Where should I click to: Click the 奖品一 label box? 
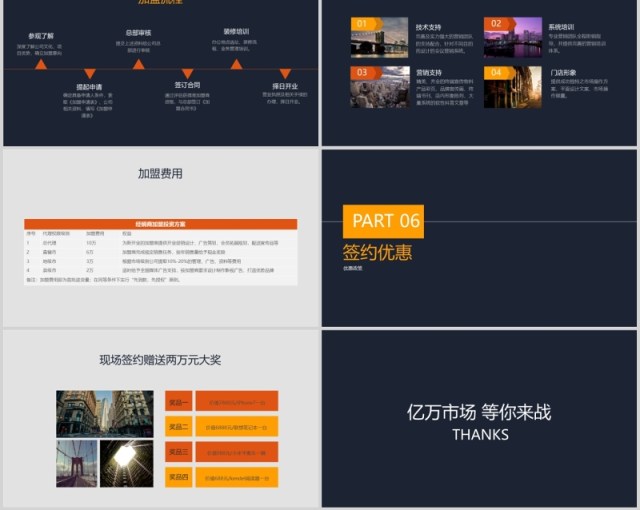tap(178, 401)
